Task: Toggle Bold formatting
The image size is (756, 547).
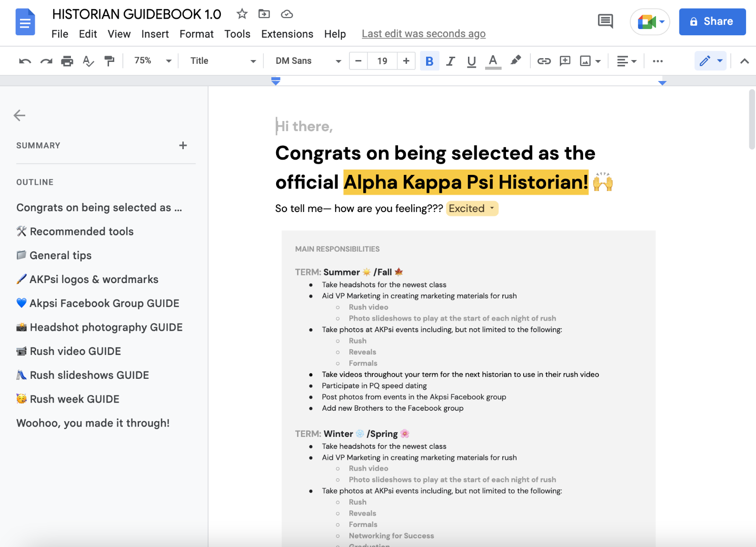Action: tap(429, 61)
